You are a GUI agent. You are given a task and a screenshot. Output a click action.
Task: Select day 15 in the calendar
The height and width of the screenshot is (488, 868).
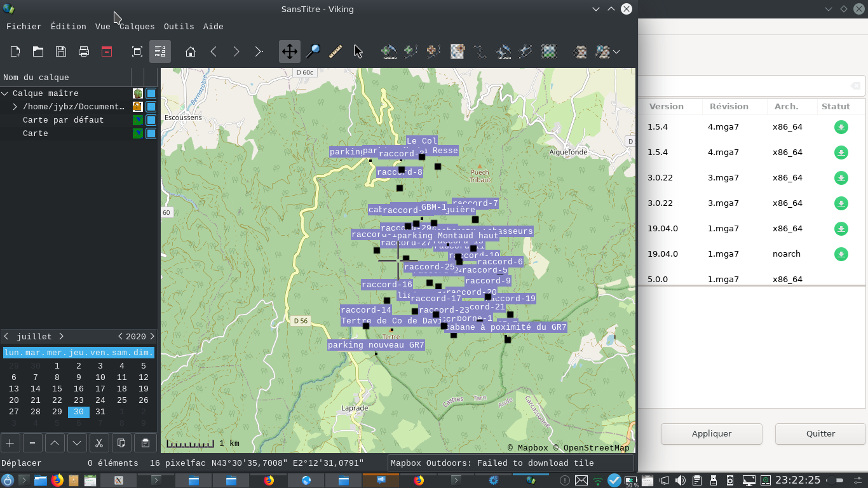(x=57, y=388)
